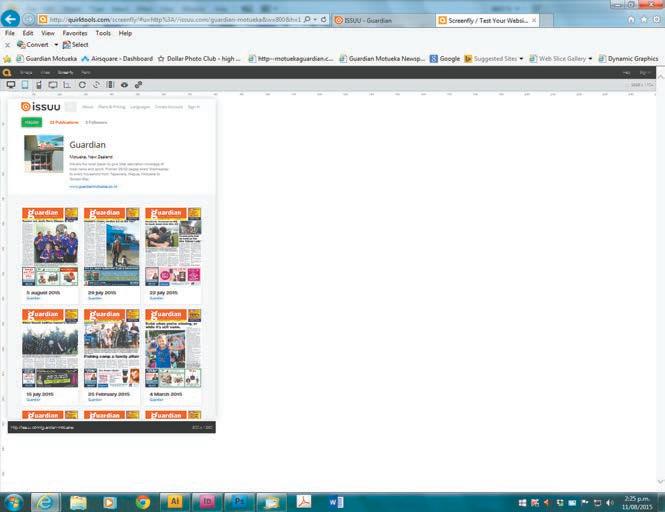665x512 pixels.
Task: Select the tablet device preview icon
Action: coord(25,85)
